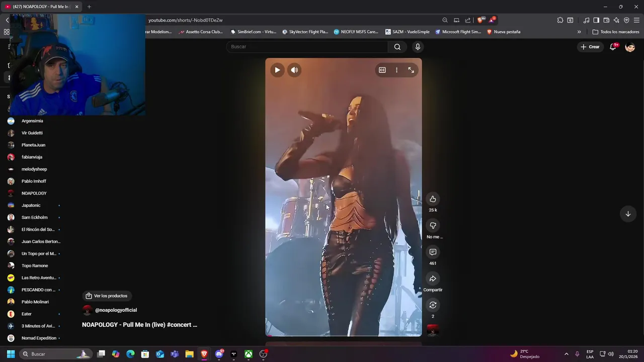Open Todos los marcadores folder
Viewport: 644px width, 362px height.
coord(616,32)
